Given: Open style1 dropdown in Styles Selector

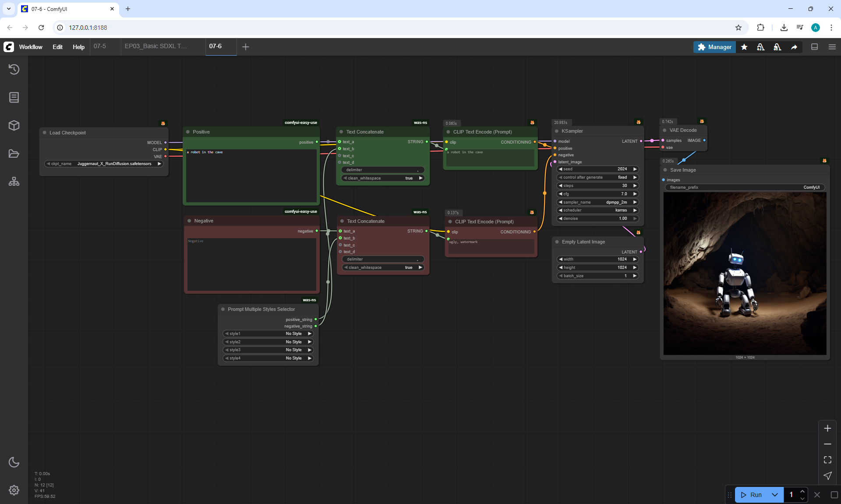Looking at the screenshot, I should pos(268,334).
